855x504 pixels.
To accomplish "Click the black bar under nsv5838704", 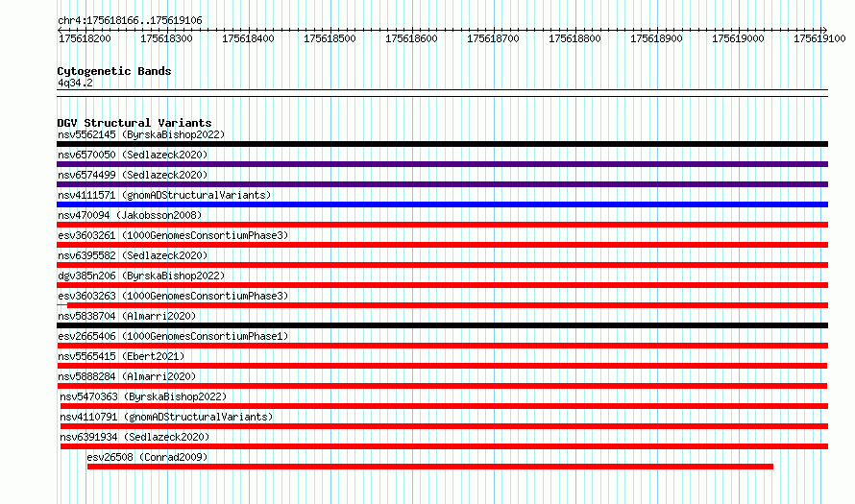I will point(442,325).
